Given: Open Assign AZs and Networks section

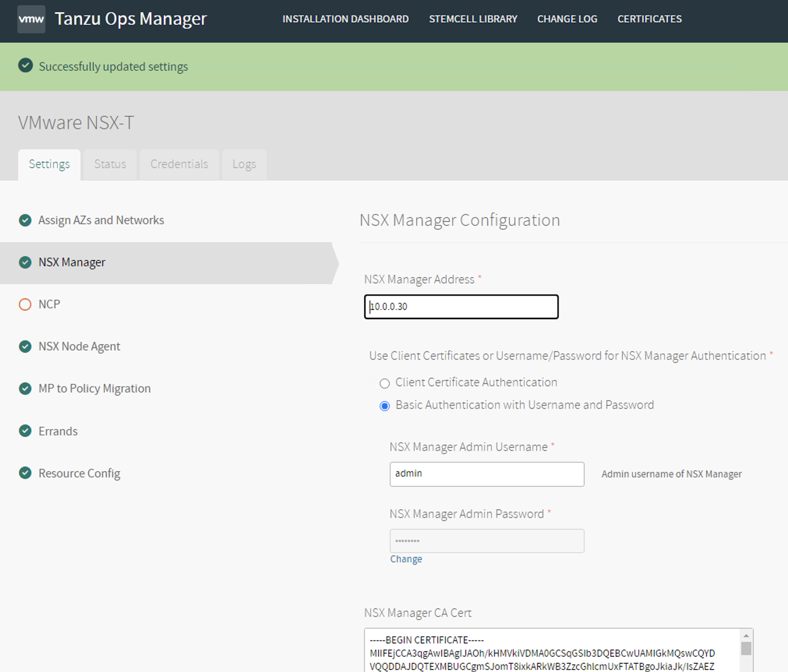Looking at the screenshot, I should click(x=101, y=220).
